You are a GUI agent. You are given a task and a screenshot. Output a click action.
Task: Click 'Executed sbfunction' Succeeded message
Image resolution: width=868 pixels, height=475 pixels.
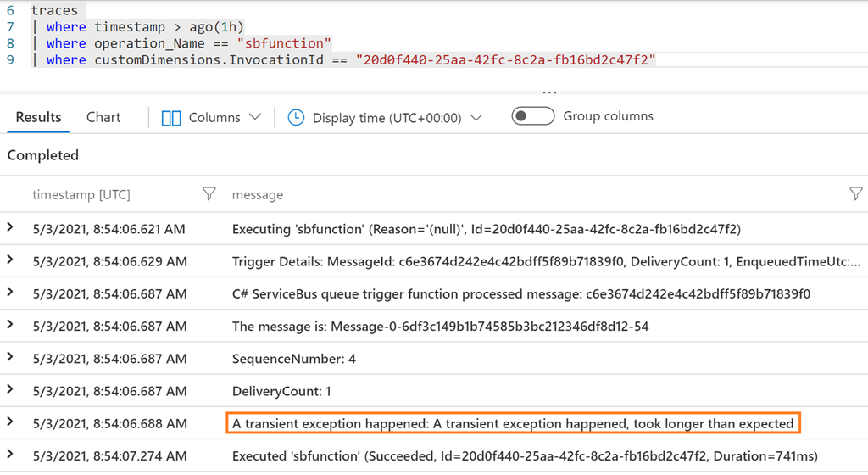tap(525, 456)
